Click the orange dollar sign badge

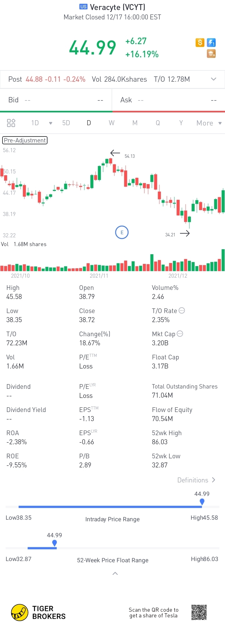pos(200,42)
